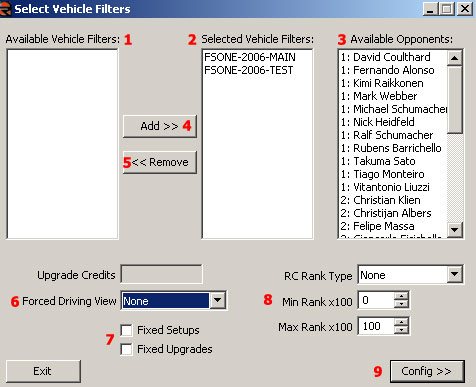Viewport: 476px width, 387px height.
Task: Click the opponents list scrollbar thumb
Action: tap(454, 100)
